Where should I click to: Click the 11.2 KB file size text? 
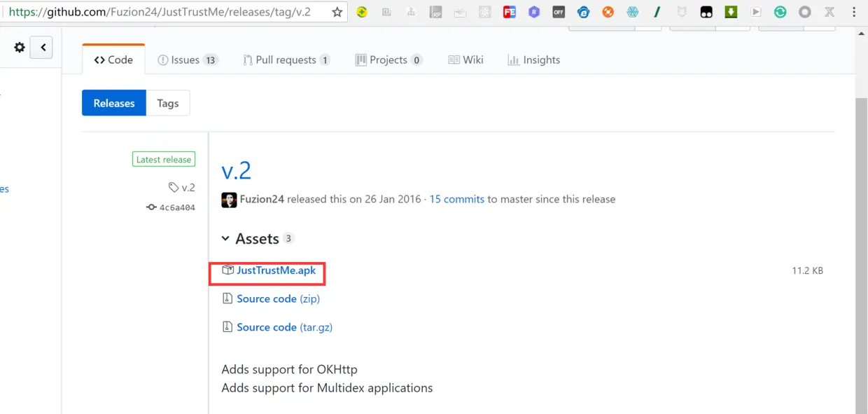click(x=807, y=270)
